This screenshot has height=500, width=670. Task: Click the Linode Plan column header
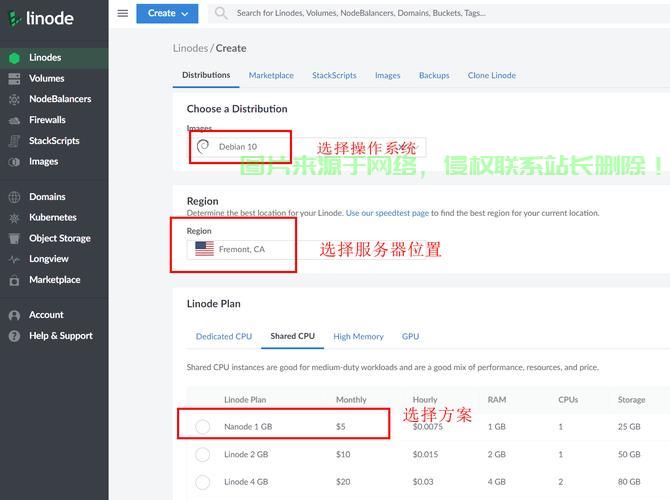(245, 400)
